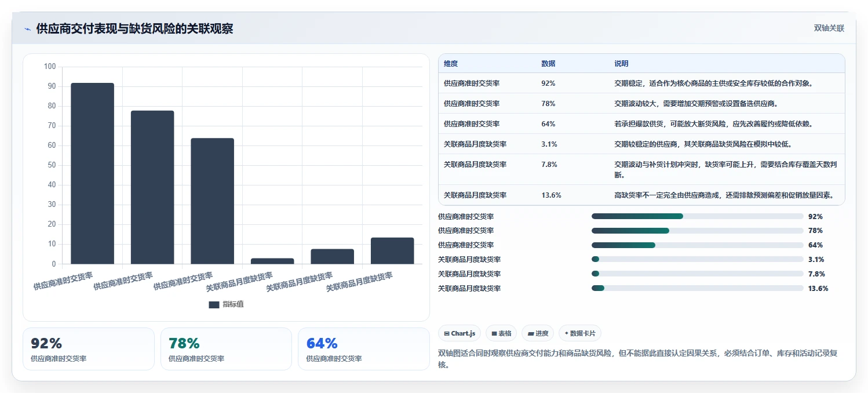Image resolution: width=868 pixels, height=393 pixels.
Task: Click the description starting 交期较稳定的供应商
Action: pyautogui.click(x=703, y=144)
